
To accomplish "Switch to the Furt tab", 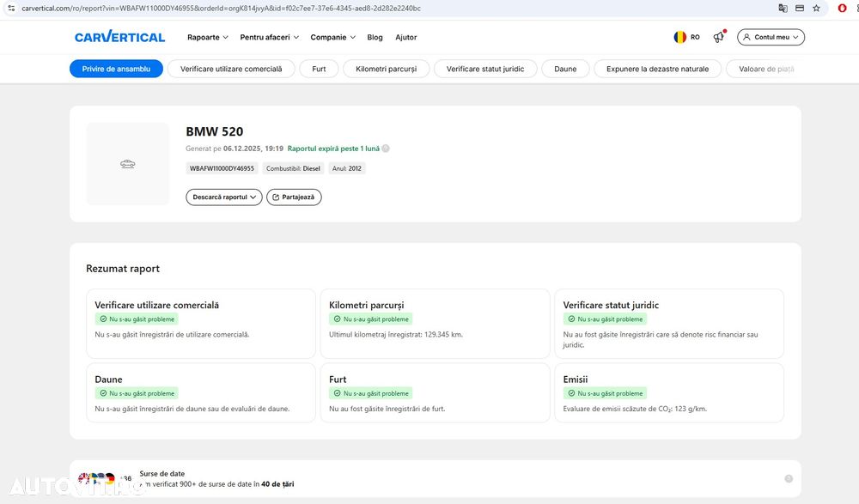I will [319, 69].
